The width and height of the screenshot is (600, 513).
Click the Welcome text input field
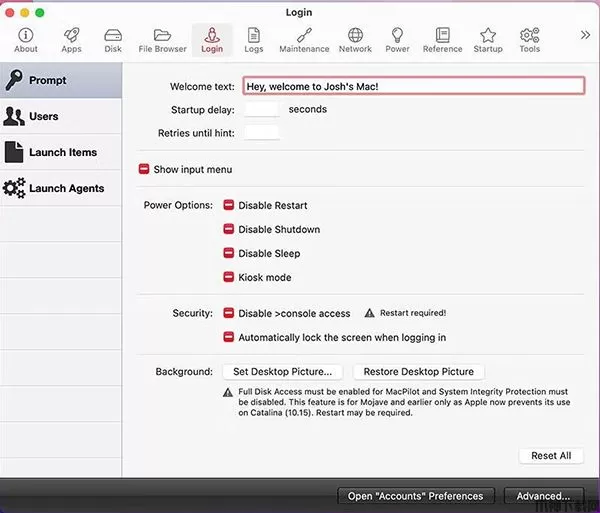pyautogui.click(x=413, y=87)
